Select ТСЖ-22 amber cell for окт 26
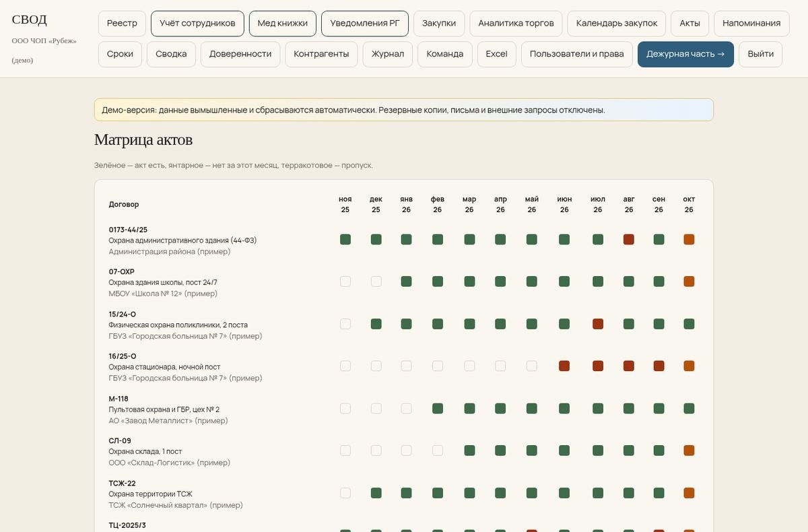The image size is (808, 532). click(689, 493)
